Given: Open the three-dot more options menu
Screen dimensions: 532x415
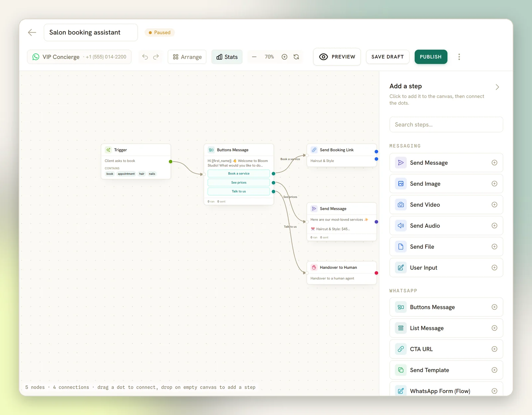Looking at the screenshot, I should (459, 57).
